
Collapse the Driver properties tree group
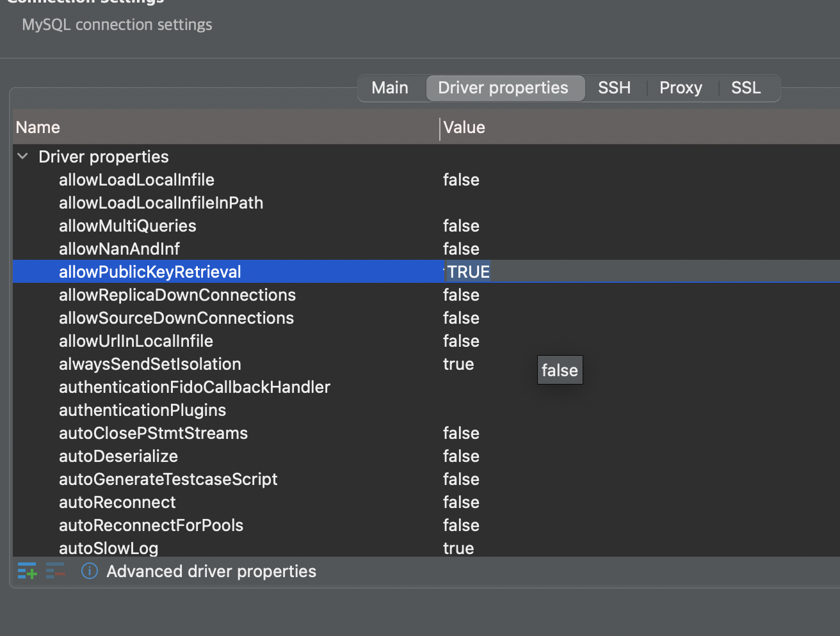(x=23, y=156)
